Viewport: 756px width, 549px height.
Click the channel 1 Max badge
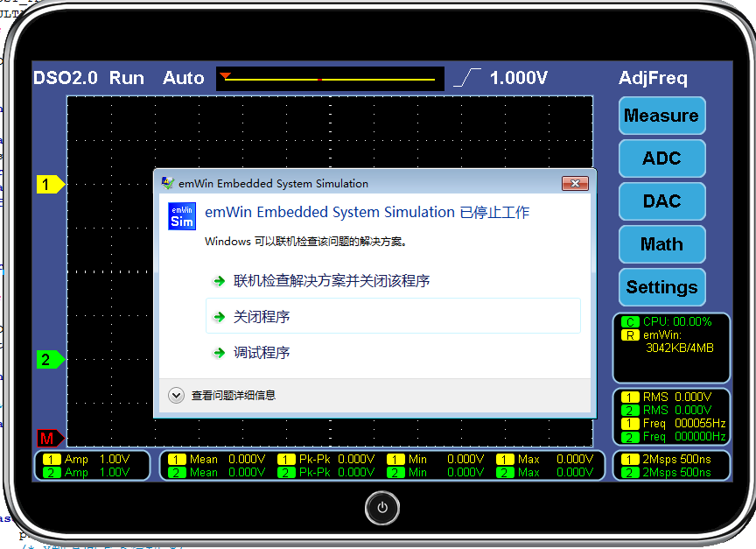(505, 460)
